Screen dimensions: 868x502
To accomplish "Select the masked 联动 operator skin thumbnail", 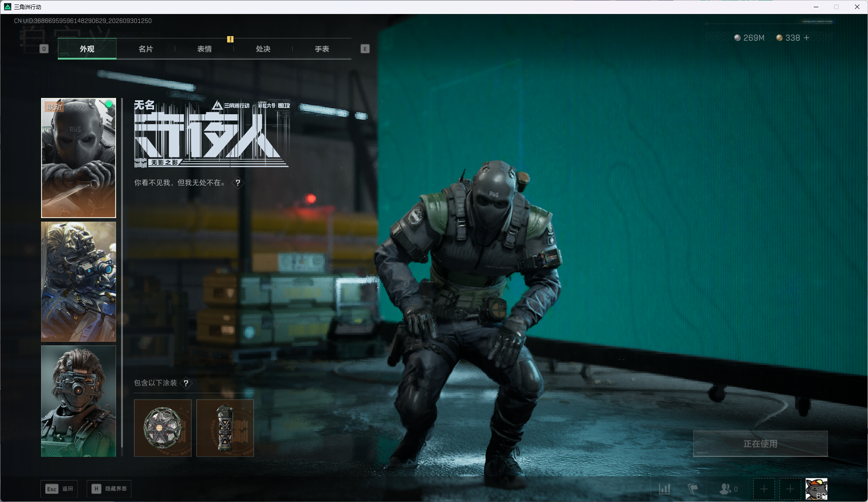I will 79,158.
